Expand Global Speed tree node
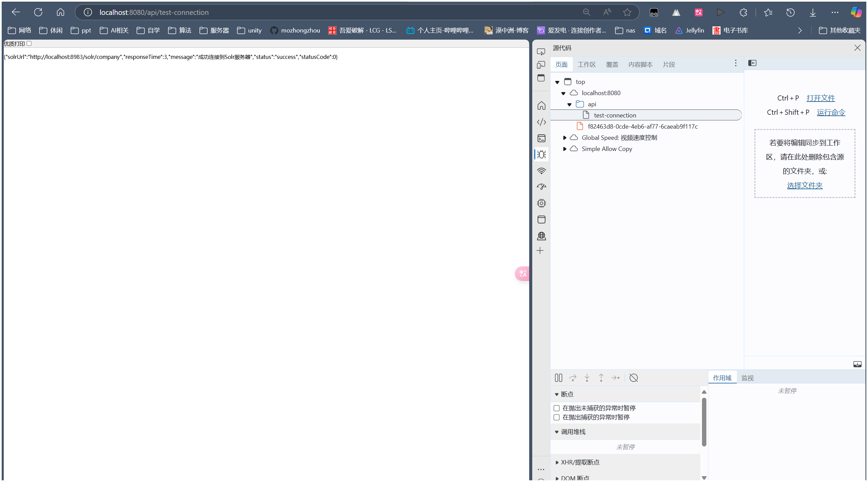The width and height of the screenshot is (868, 482). (x=564, y=138)
